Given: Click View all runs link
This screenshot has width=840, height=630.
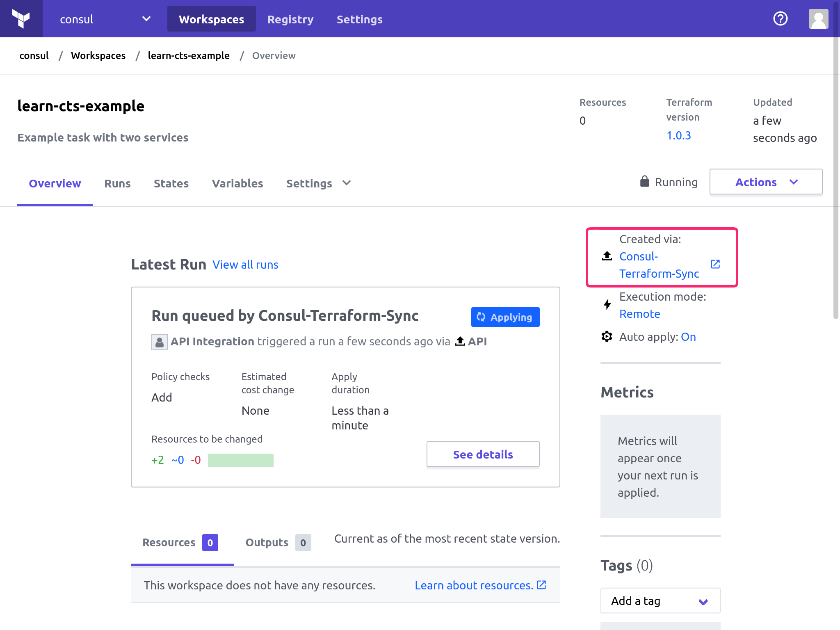Looking at the screenshot, I should [245, 265].
